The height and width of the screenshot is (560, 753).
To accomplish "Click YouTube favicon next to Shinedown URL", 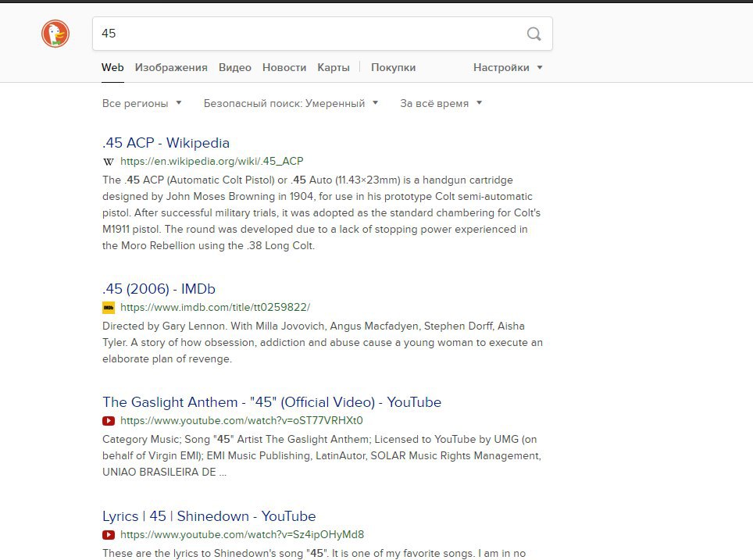I will tap(109, 534).
